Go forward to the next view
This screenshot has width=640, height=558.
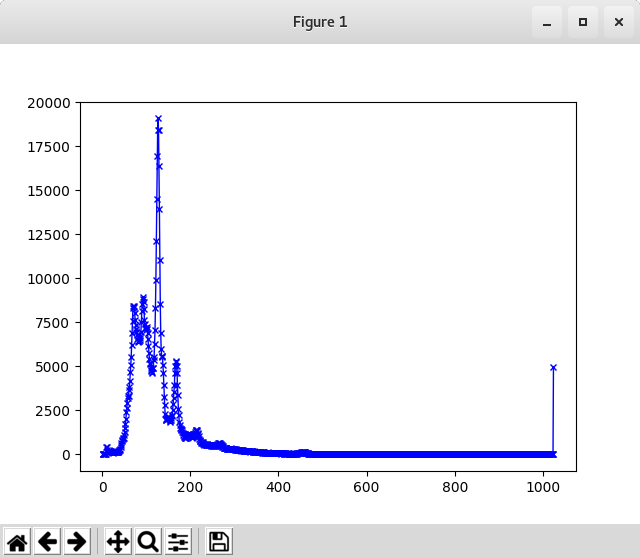77,541
